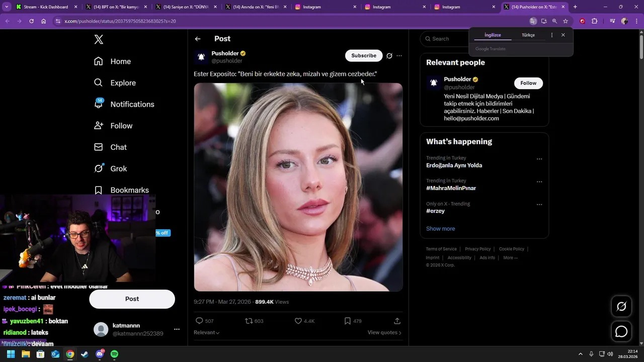
Task: Open the Erdoğanla Aynı Yolda trend
Action: point(454,165)
